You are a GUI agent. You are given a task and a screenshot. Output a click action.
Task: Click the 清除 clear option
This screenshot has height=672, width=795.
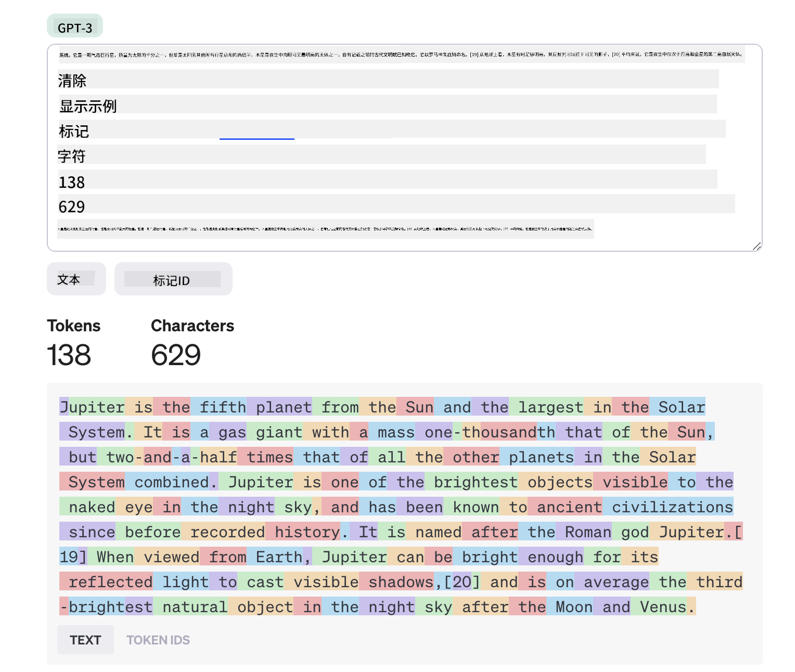pos(72,81)
